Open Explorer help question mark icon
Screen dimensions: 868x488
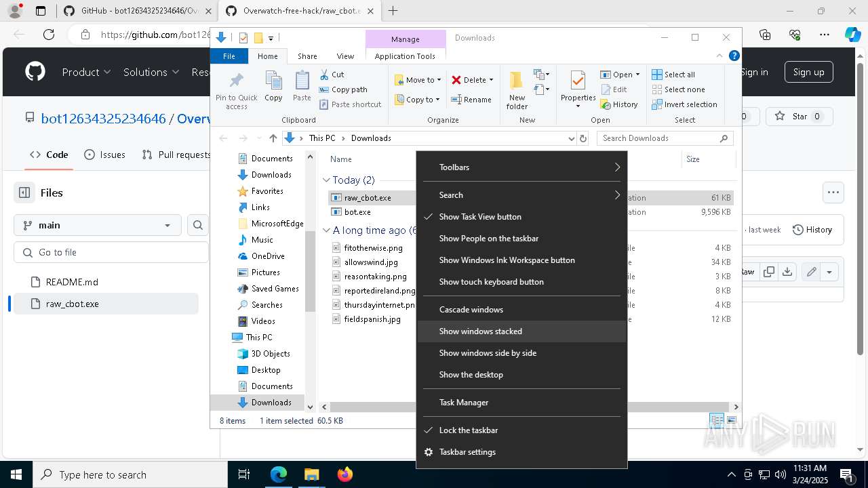click(733, 56)
